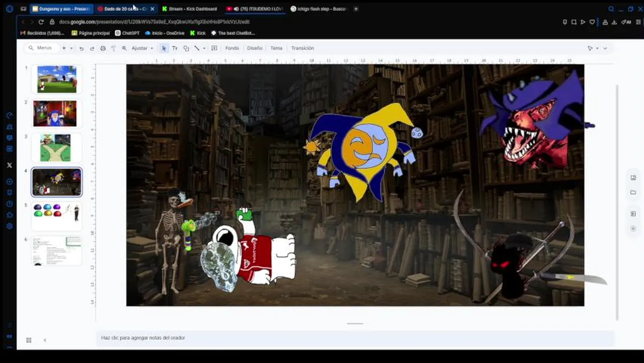Switch to grid view of slides
644x363 pixels.
(x=29, y=340)
